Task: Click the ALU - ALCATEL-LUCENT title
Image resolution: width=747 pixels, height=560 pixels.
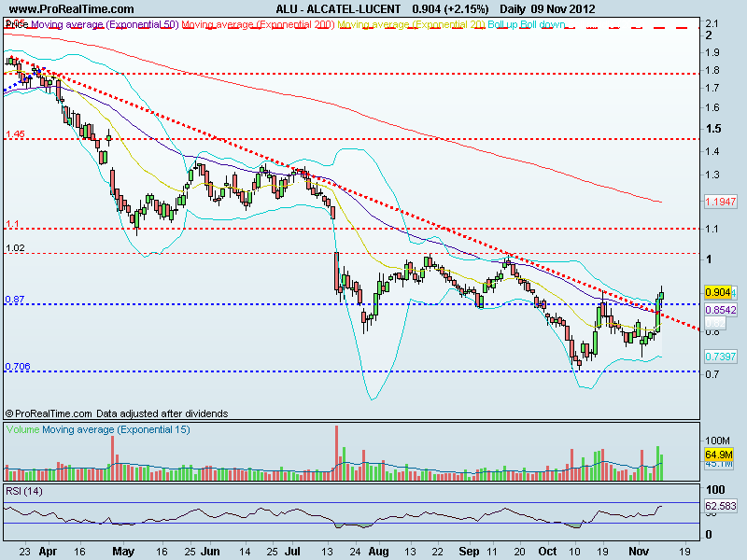Action: tap(338, 9)
